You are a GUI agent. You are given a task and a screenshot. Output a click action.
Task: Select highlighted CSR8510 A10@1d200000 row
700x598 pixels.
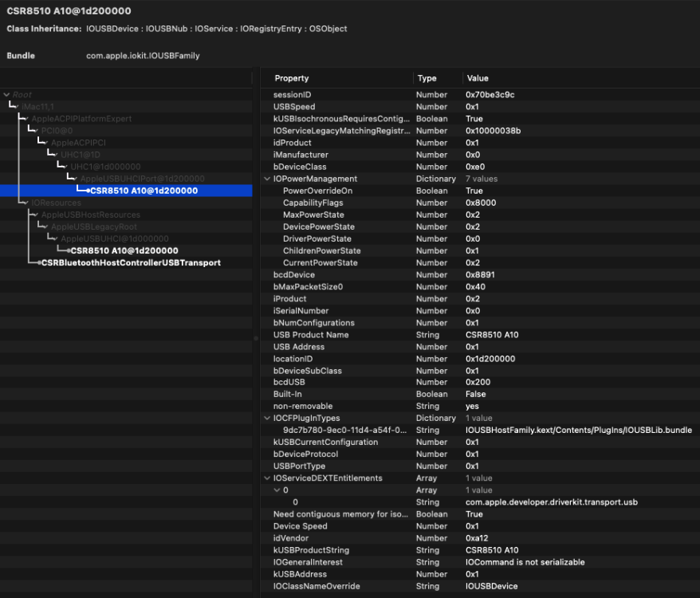126,191
